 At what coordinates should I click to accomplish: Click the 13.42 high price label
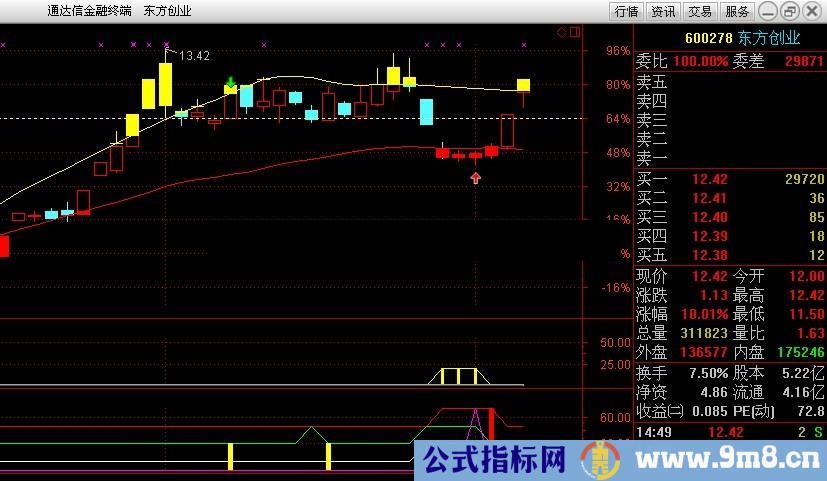[194, 56]
